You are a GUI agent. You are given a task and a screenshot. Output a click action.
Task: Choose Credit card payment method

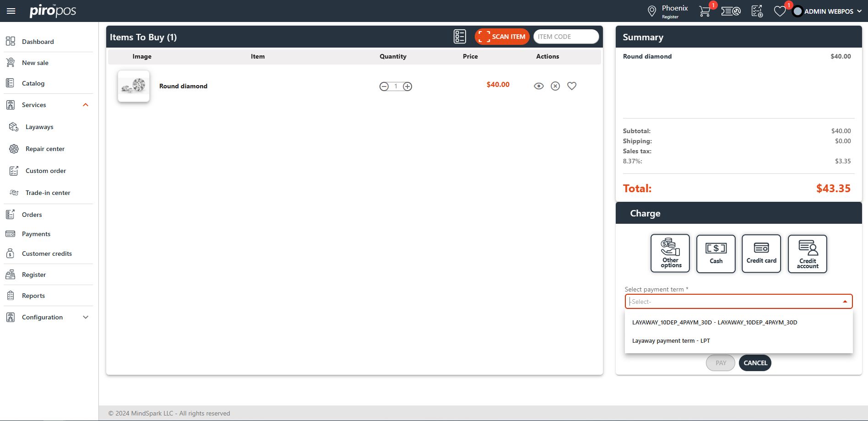[x=761, y=254]
